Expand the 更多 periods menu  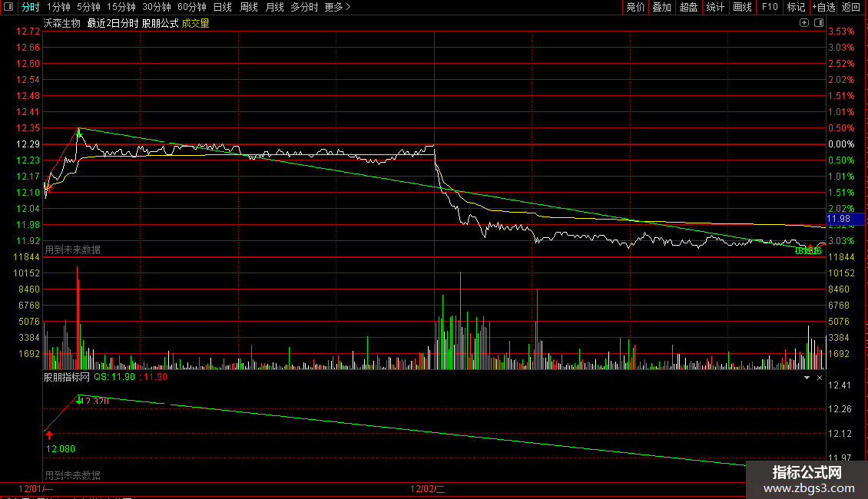338,7
